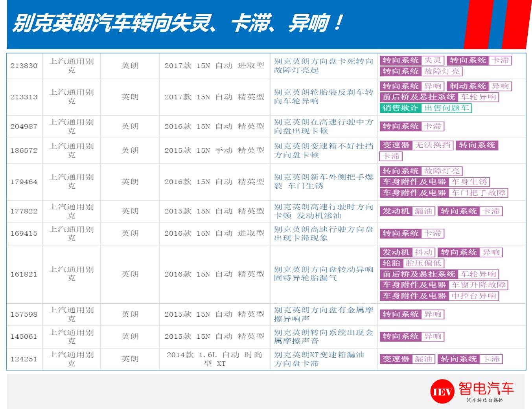
Task: Click model cell 2016款 15N 自动 进取型
Action: click(x=214, y=233)
